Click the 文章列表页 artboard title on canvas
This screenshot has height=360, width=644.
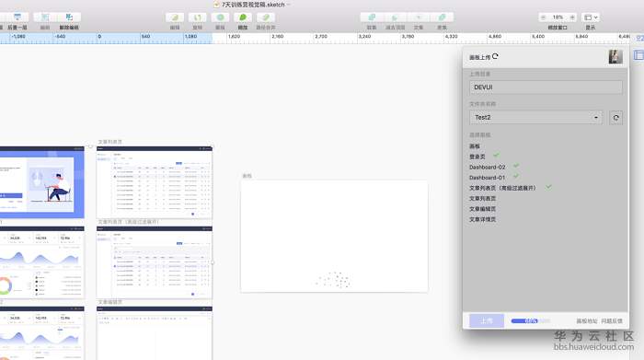[x=110, y=142]
